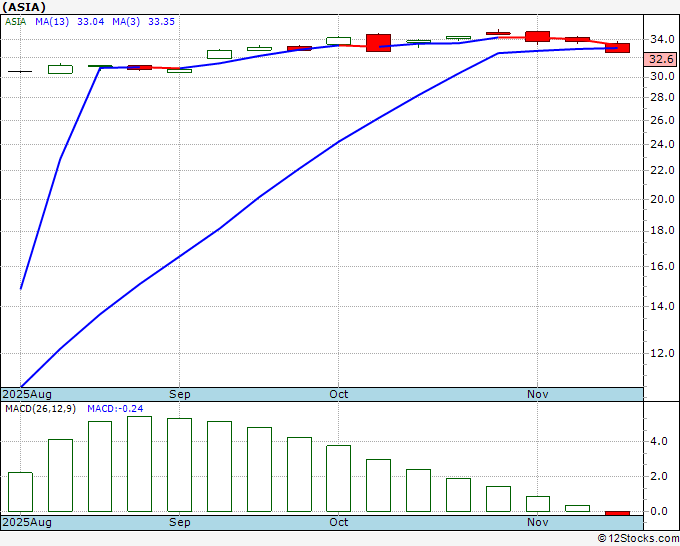Click the 4.0 MACD axis label
Viewport: 680px width, 546px height.
point(659,441)
